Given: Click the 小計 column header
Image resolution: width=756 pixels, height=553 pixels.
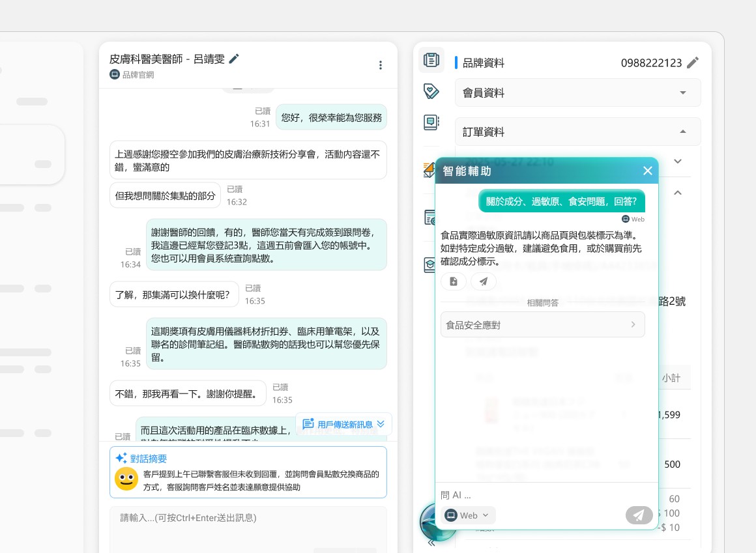Looking at the screenshot, I should [671, 378].
